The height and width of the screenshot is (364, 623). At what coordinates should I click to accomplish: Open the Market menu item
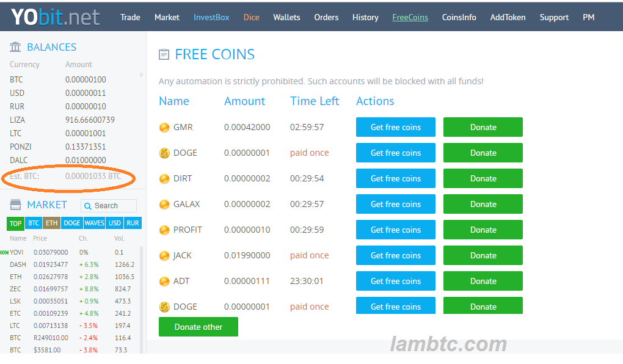tap(167, 18)
